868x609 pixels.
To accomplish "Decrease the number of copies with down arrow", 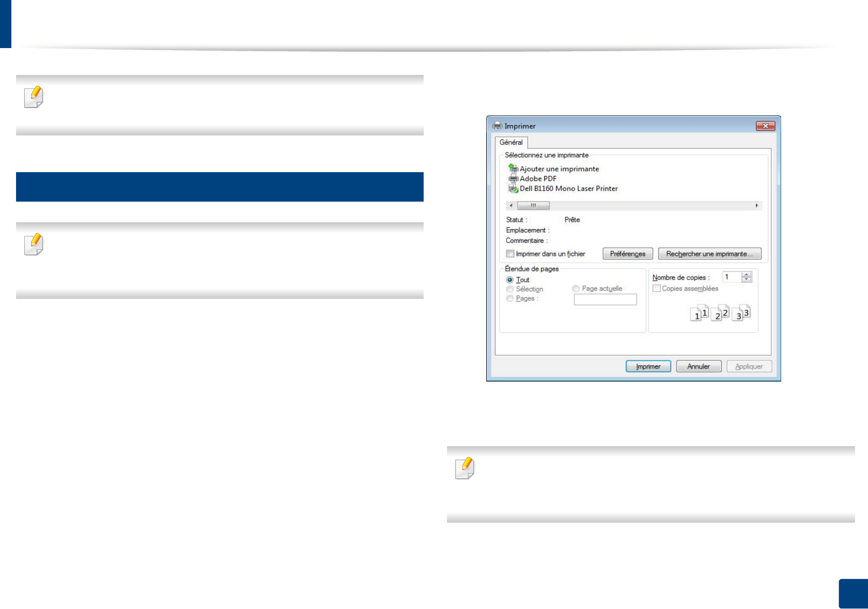I will 746,280.
